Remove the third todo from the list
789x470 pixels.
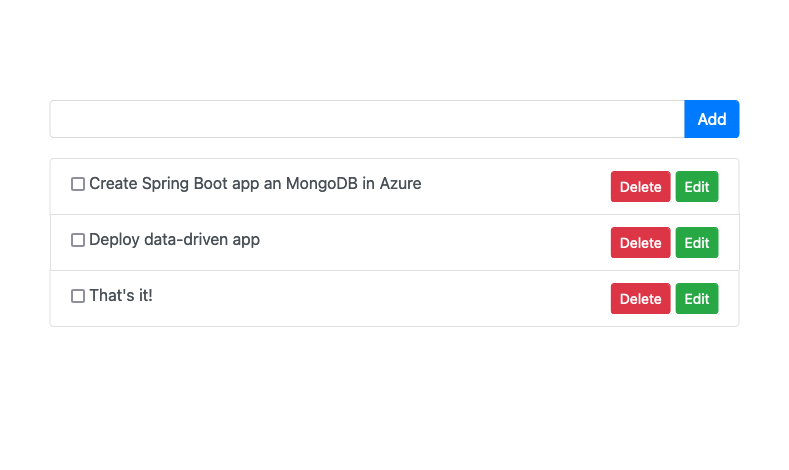pyautogui.click(x=640, y=299)
